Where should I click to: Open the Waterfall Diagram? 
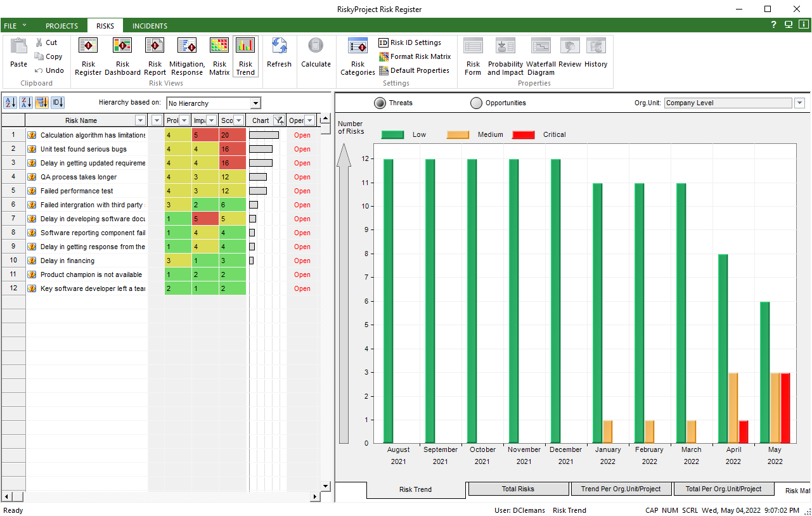coord(541,56)
